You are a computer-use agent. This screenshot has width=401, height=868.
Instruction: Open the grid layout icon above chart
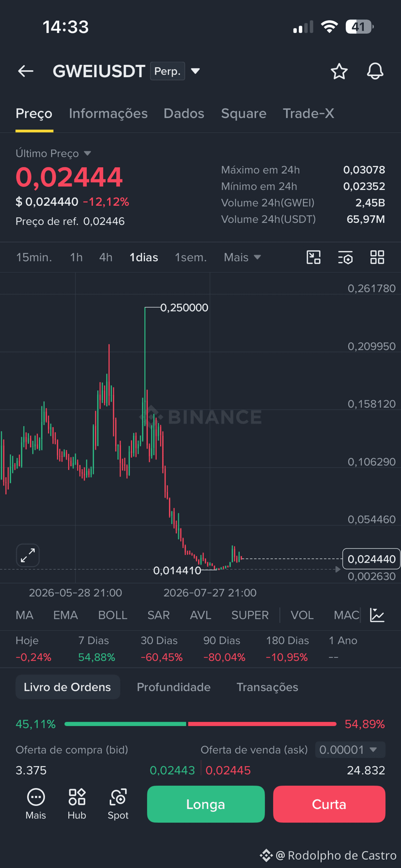coord(377,257)
